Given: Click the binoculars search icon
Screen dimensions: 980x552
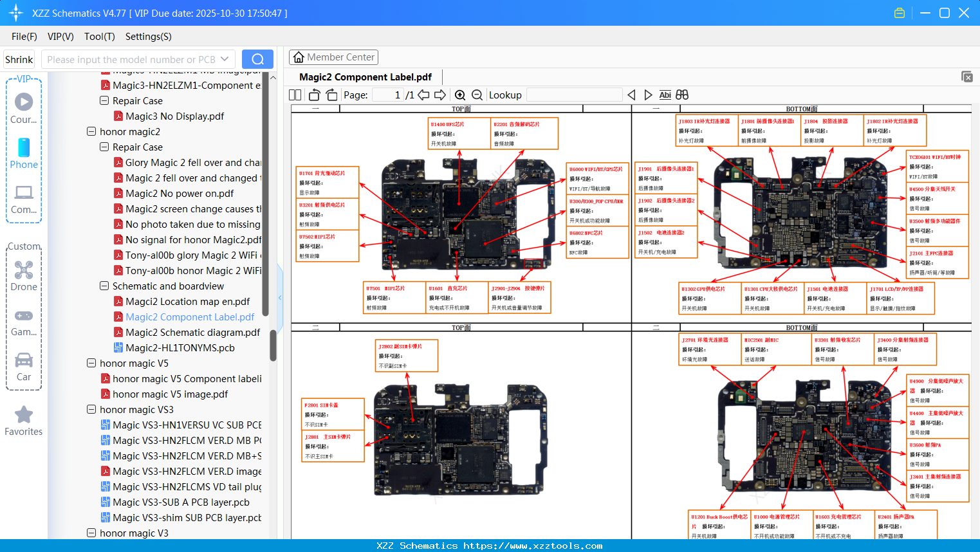Looking at the screenshot, I should click(x=682, y=95).
